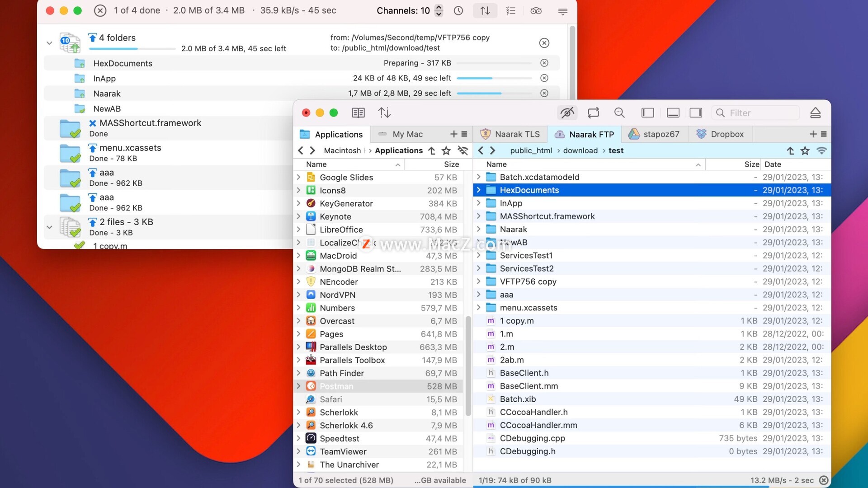Image resolution: width=868 pixels, height=488 pixels.
Task: Cancel the Naarak transfer in the queue
Action: point(544,93)
